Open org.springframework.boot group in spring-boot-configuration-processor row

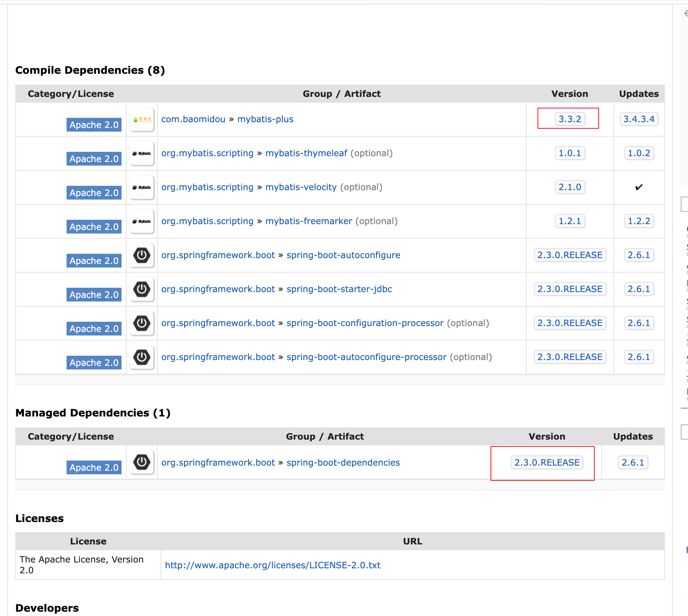point(218,323)
